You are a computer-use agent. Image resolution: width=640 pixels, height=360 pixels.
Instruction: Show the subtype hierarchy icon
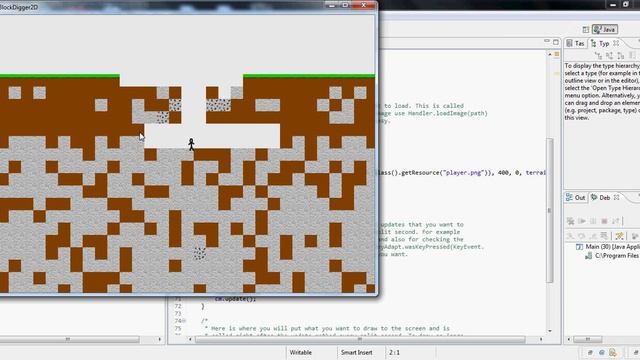(x=621, y=56)
